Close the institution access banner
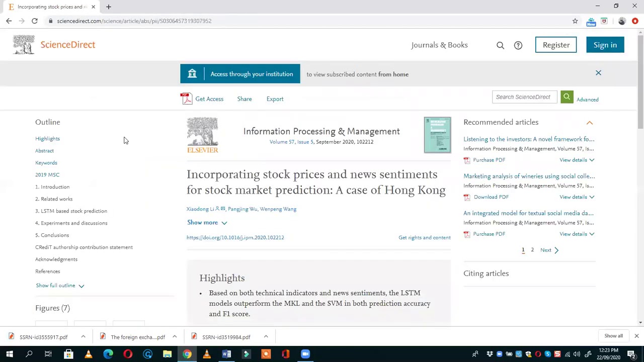This screenshot has height=362, width=644. 598,73
